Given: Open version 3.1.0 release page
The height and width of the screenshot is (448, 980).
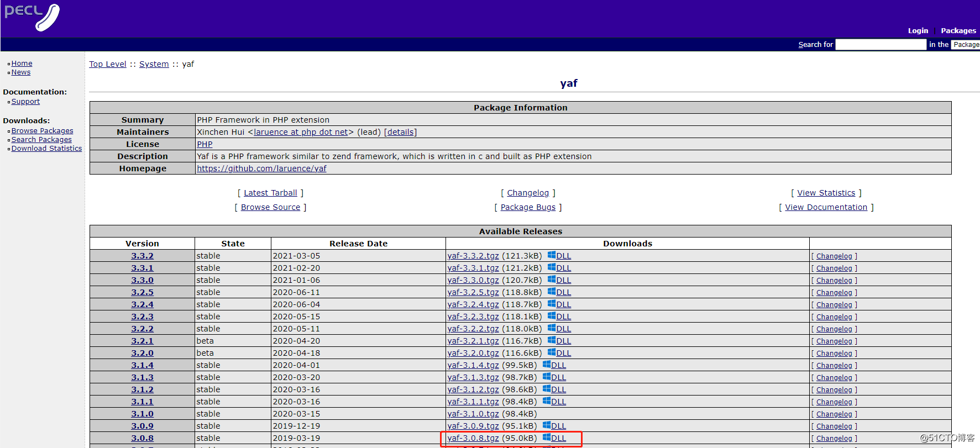Looking at the screenshot, I should pyautogui.click(x=142, y=414).
